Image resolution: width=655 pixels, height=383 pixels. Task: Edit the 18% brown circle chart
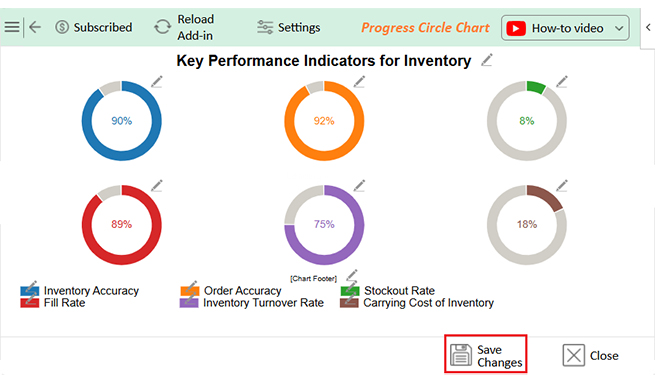tap(562, 185)
